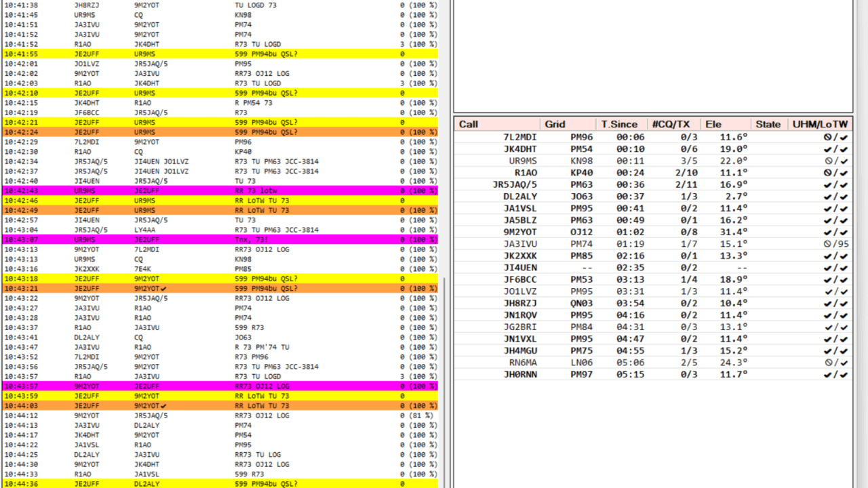
Task: Click the 2/11 CQ/TX count for JR5JAQ/5
Action: 687,184
